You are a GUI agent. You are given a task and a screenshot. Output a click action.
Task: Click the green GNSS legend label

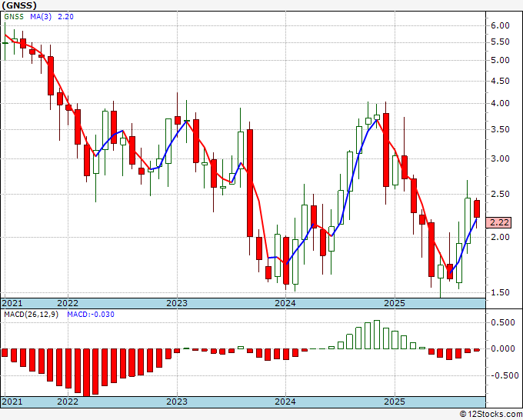pos(14,17)
